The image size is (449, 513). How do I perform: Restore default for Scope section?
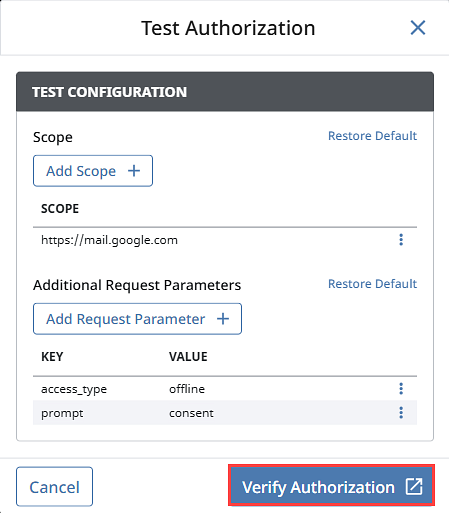click(x=372, y=136)
